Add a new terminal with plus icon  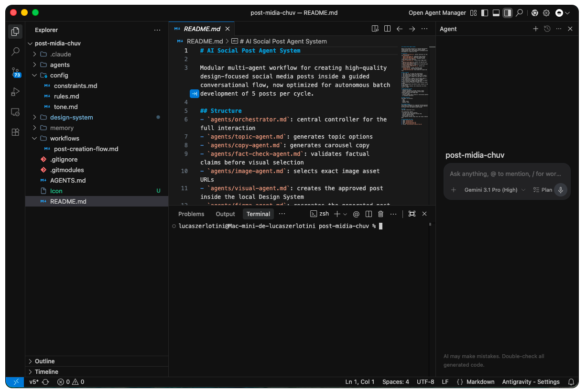click(x=337, y=214)
